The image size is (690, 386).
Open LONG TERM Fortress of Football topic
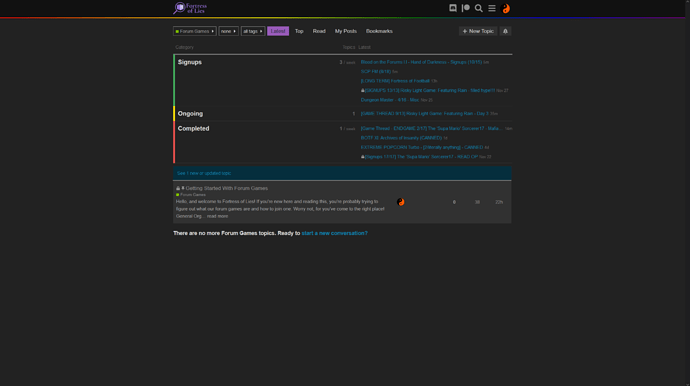(395, 81)
